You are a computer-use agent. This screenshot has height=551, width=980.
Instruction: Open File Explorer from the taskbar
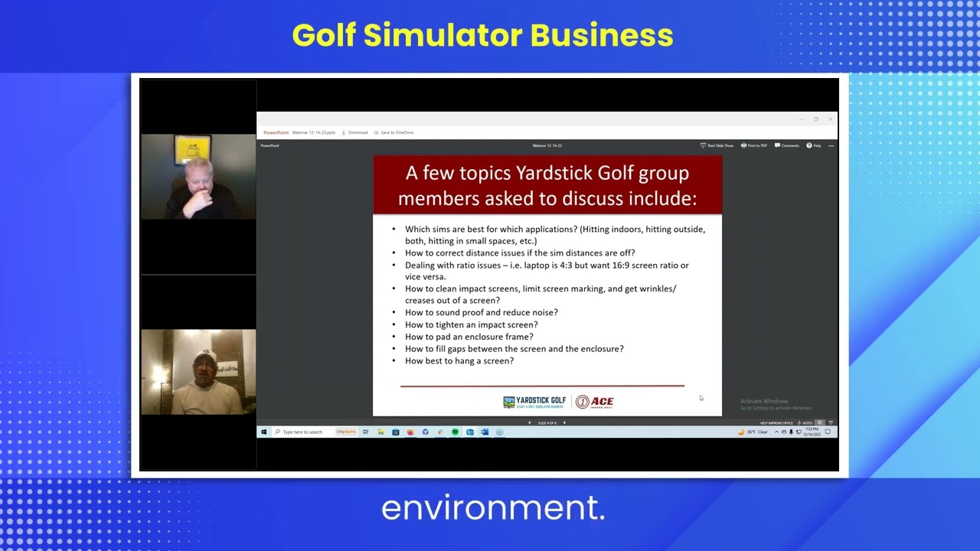pyautogui.click(x=381, y=432)
